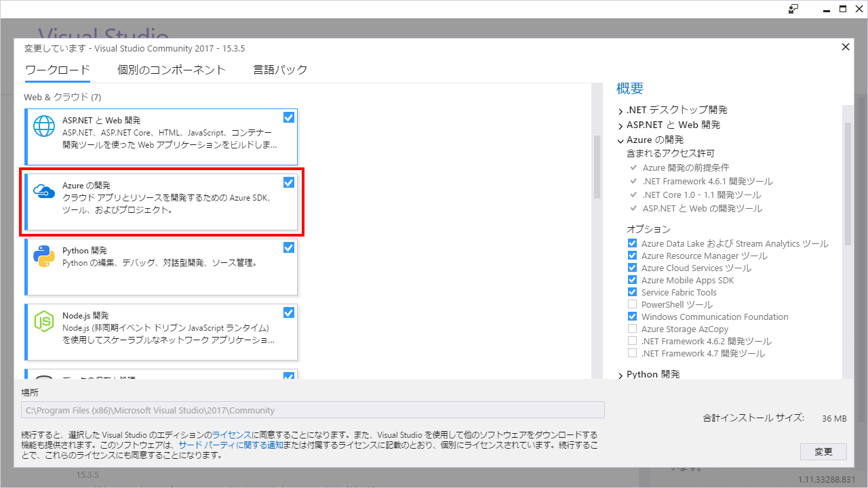Click the summary panel vertical scrollbar
This screenshot has height=488, width=868.
pyautogui.click(x=847, y=183)
